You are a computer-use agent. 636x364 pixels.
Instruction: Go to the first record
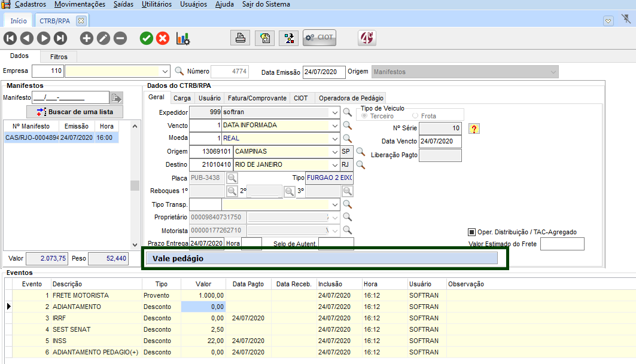tap(10, 38)
